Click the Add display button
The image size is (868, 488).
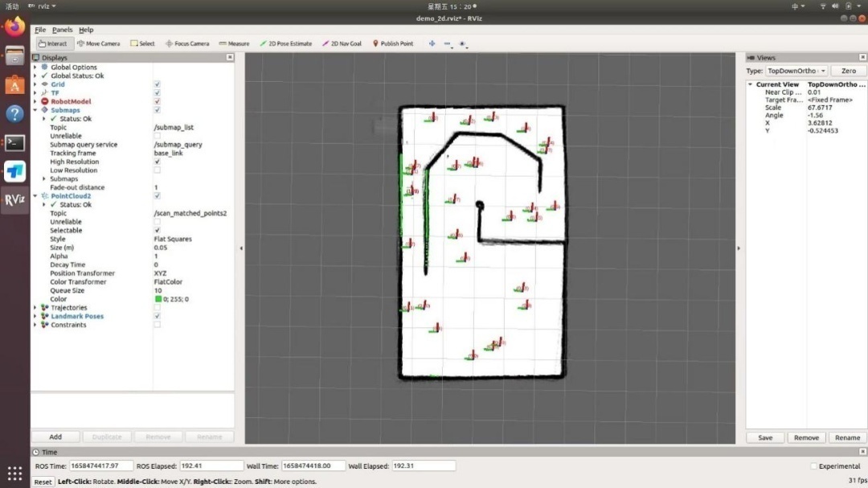tap(55, 437)
